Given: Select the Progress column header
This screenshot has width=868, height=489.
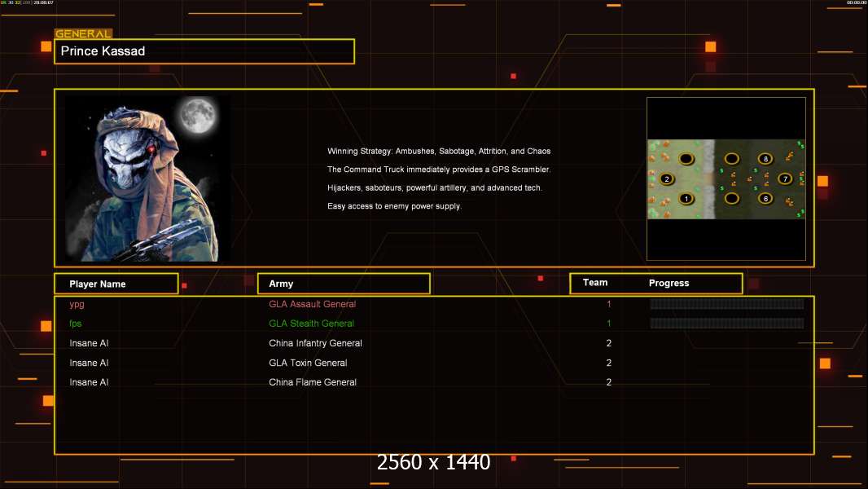Looking at the screenshot, I should (x=669, y=283).
